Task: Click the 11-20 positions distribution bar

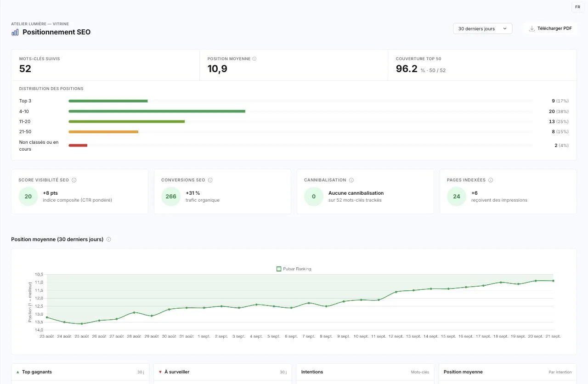Action: click(x=126, y=122)
